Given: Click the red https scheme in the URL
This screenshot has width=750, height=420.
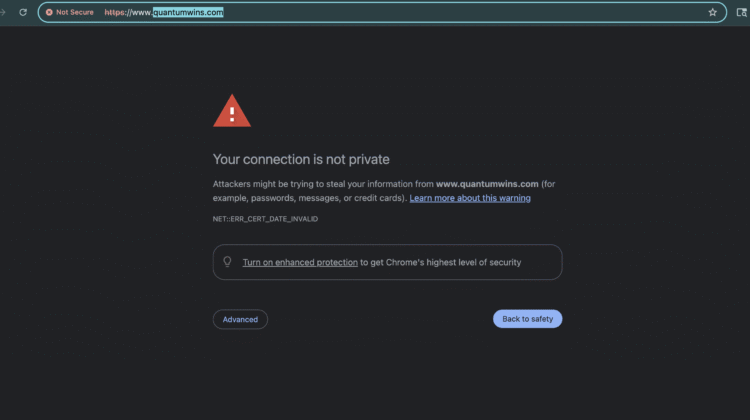Looking at the screenshot, I should pyautogui.click(x=115, y=12).
